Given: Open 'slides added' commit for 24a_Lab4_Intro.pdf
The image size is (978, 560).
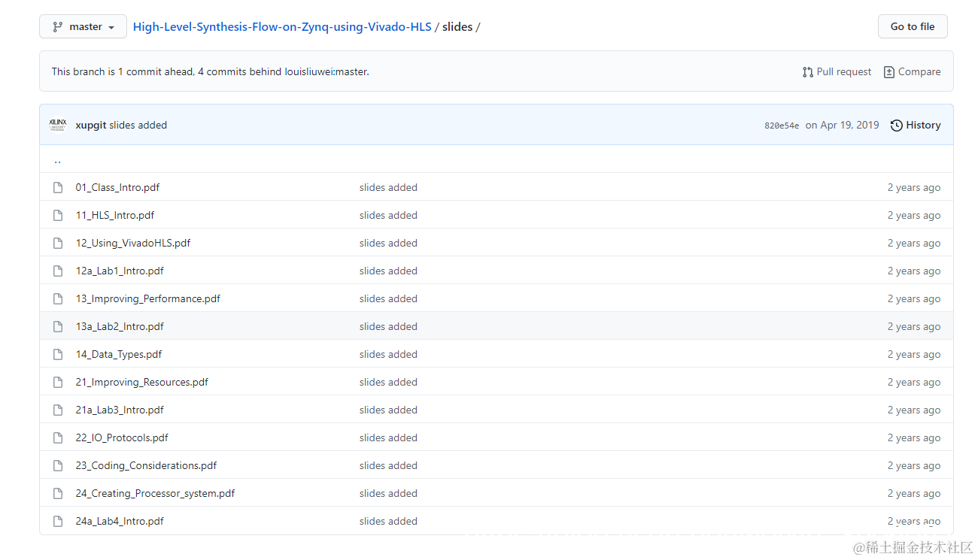Looking at the screenshot, I should [x=388, y=521].
